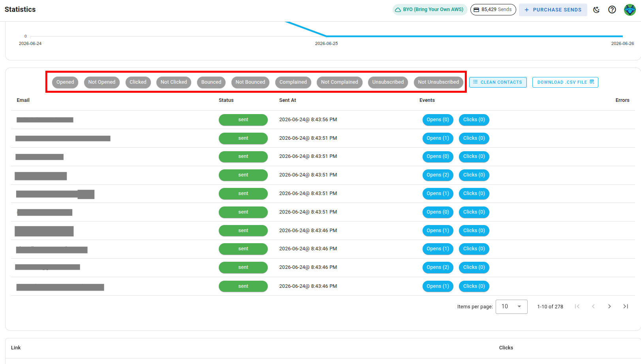641x364 pixels.
Task: Filter by Opened chip
Action: [x=65, y=82]
